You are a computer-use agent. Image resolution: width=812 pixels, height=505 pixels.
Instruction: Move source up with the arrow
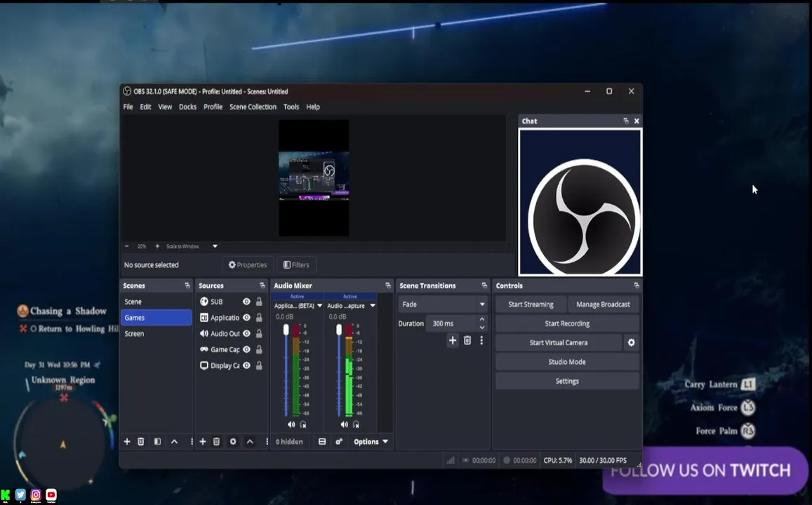tap(250, 441)
